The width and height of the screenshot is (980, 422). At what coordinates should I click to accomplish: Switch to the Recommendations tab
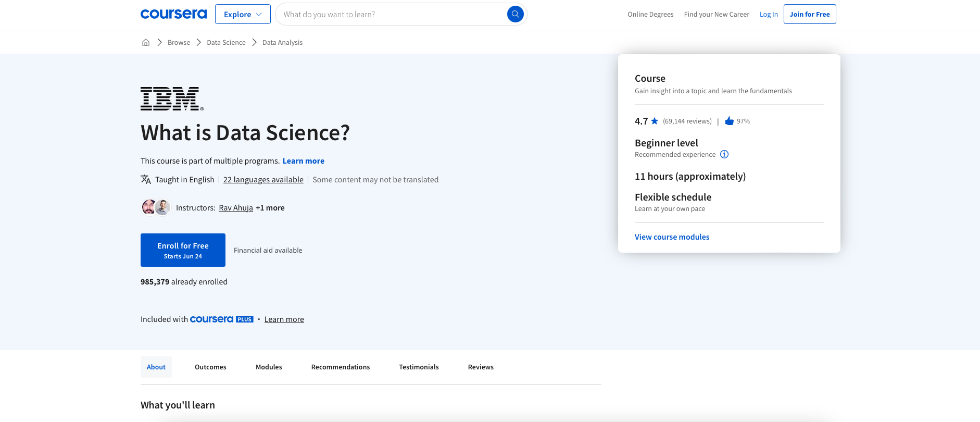coord(341,367)
